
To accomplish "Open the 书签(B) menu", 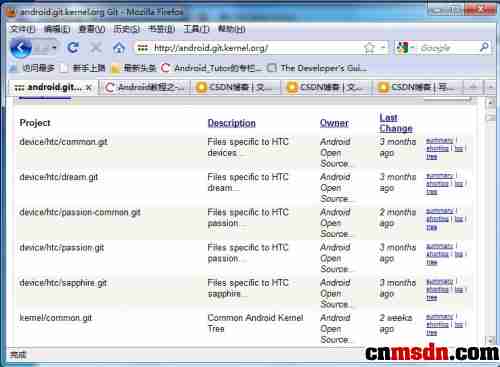I will [x=162, y=29].
